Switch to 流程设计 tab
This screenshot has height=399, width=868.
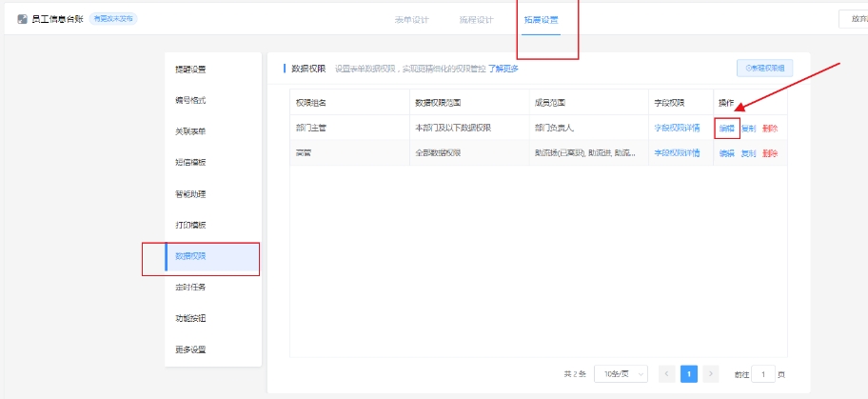tap(476, 19)
